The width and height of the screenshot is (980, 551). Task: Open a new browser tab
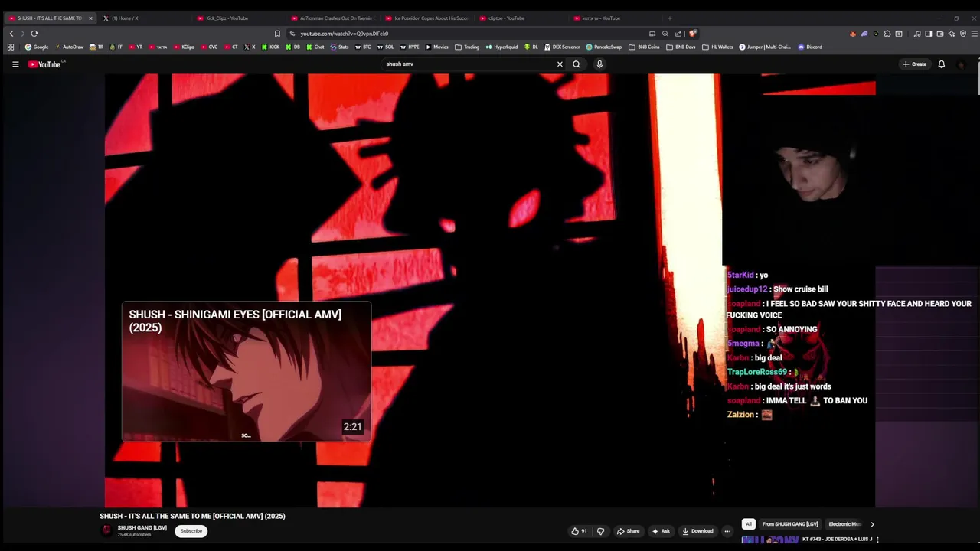670,18
